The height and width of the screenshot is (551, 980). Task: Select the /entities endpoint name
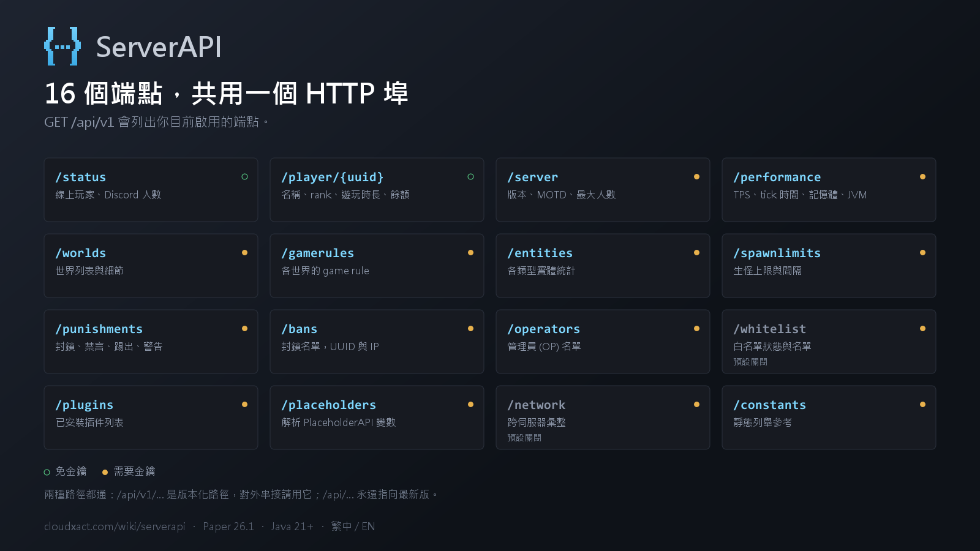(540, 253)
